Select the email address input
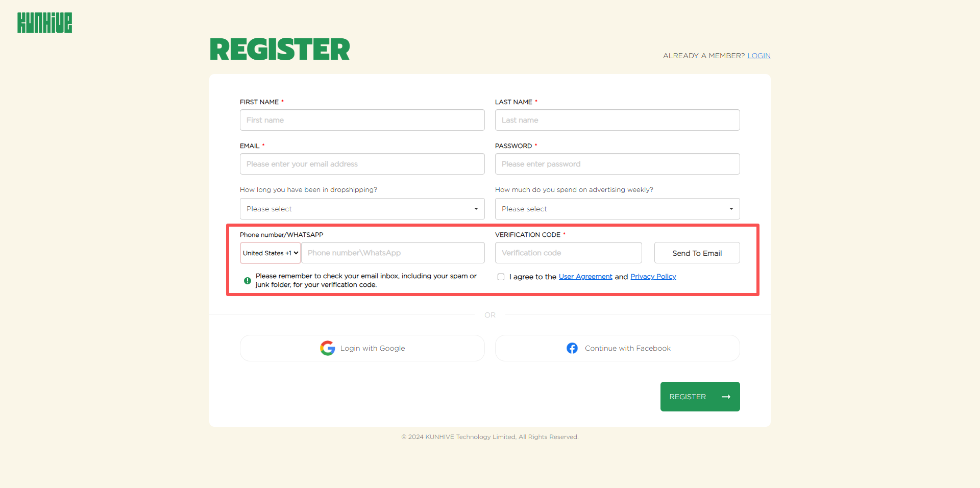Screen dimensions: 980x488 (362, 164)
